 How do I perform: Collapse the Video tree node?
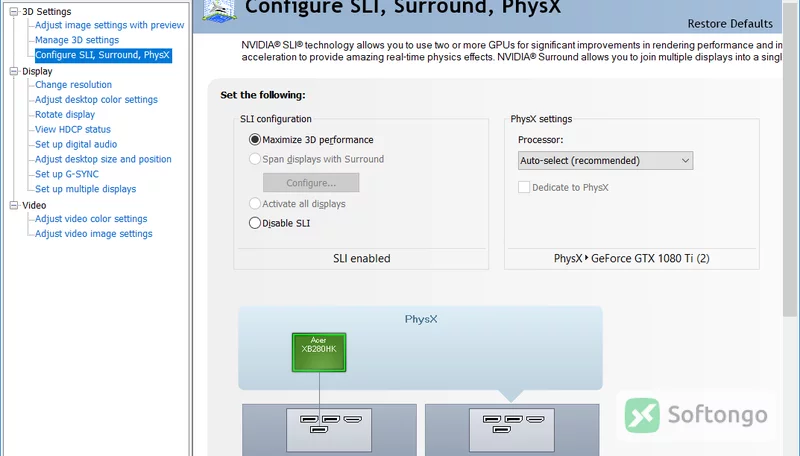14,205
